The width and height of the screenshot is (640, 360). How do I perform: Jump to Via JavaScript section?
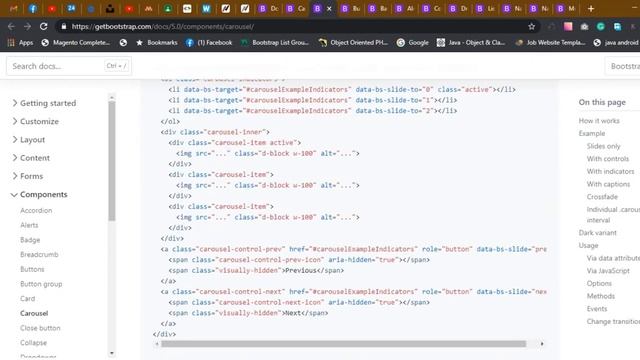608,271
